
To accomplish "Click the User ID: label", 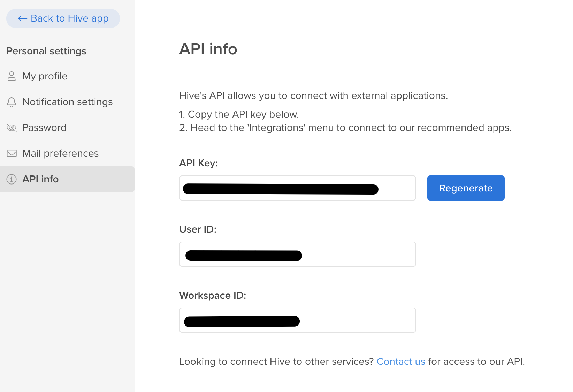I will (x=198, y=229).
